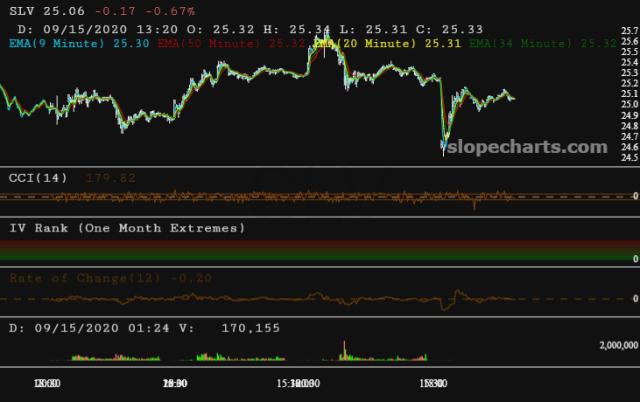
Task: Select the Rate of Change(12) -0.20 title
Action: click(x=111, y=278)
